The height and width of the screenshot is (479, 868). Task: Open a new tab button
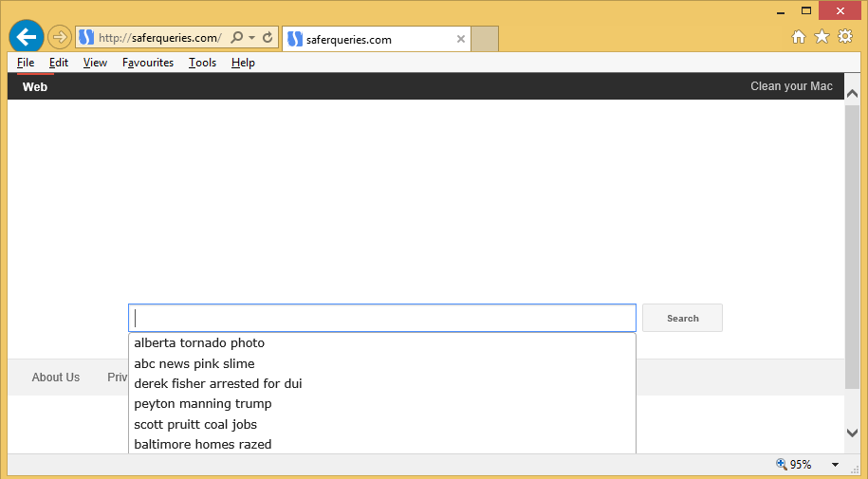tap(485, 39)
